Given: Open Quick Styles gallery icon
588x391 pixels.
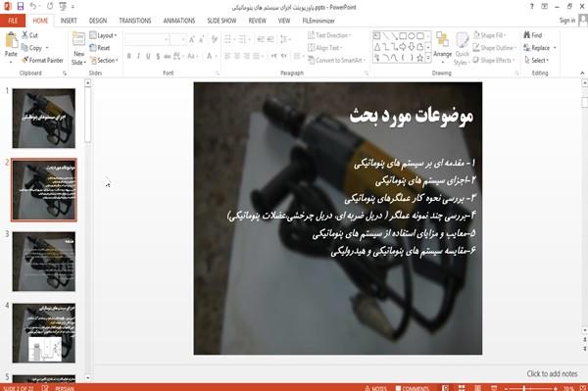Looking at the screenshot, I should click(x=462, y=40).
